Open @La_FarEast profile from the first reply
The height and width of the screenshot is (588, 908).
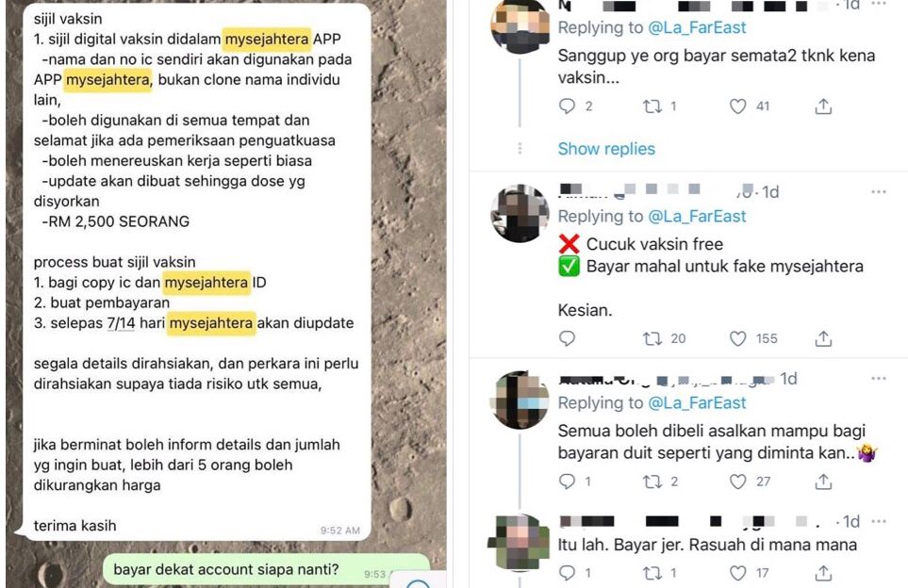coord(697,27)
